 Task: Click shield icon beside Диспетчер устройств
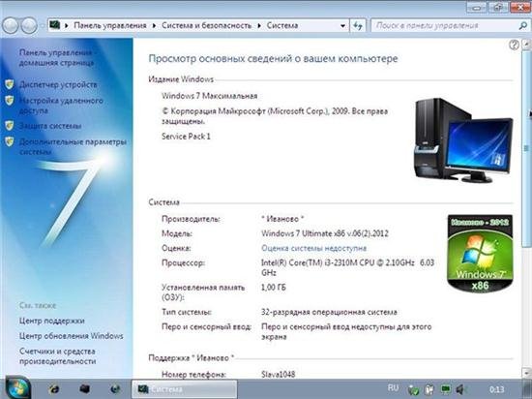[x=10, y=84]
